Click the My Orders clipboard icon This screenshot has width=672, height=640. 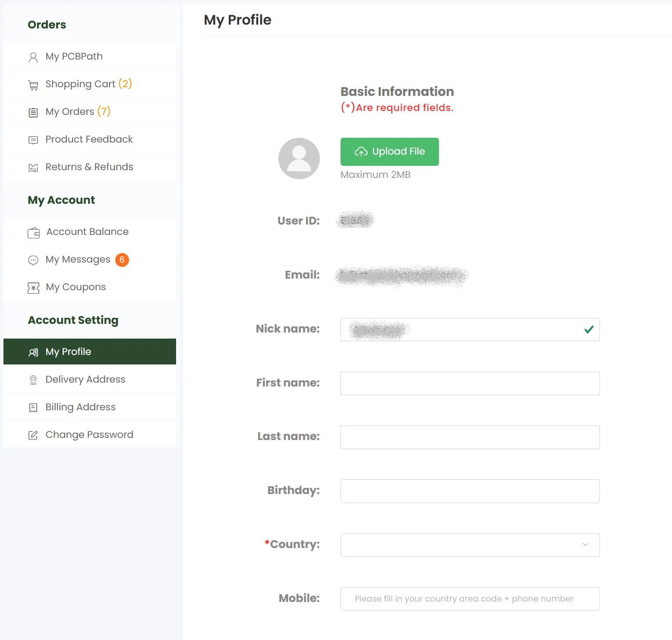click(33, 113)
